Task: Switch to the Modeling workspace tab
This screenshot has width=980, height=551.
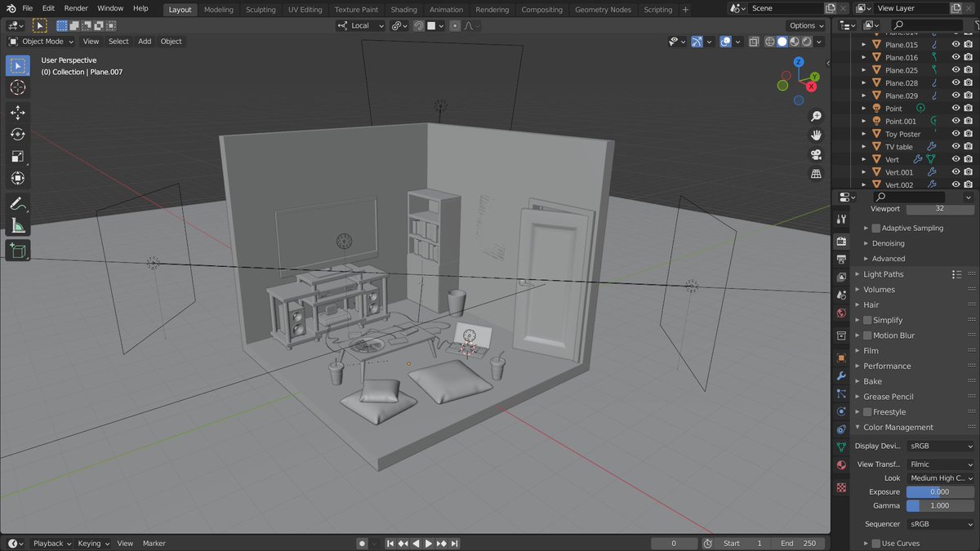Action: coord(219,10)
